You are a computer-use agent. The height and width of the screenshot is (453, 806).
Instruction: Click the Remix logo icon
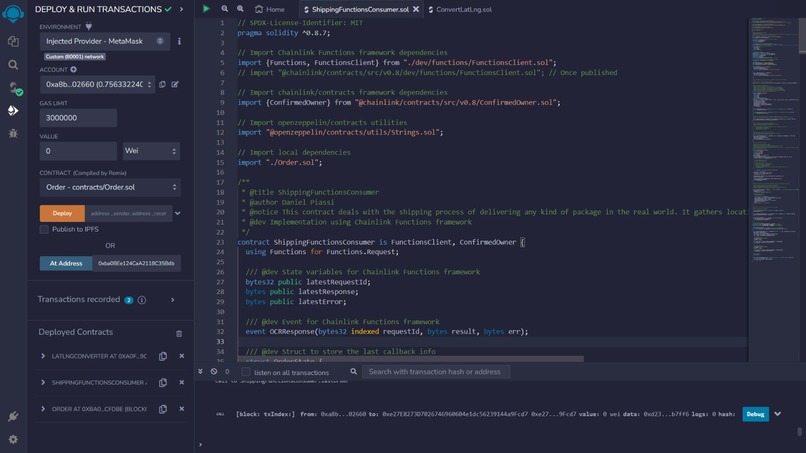click(13, 12)
